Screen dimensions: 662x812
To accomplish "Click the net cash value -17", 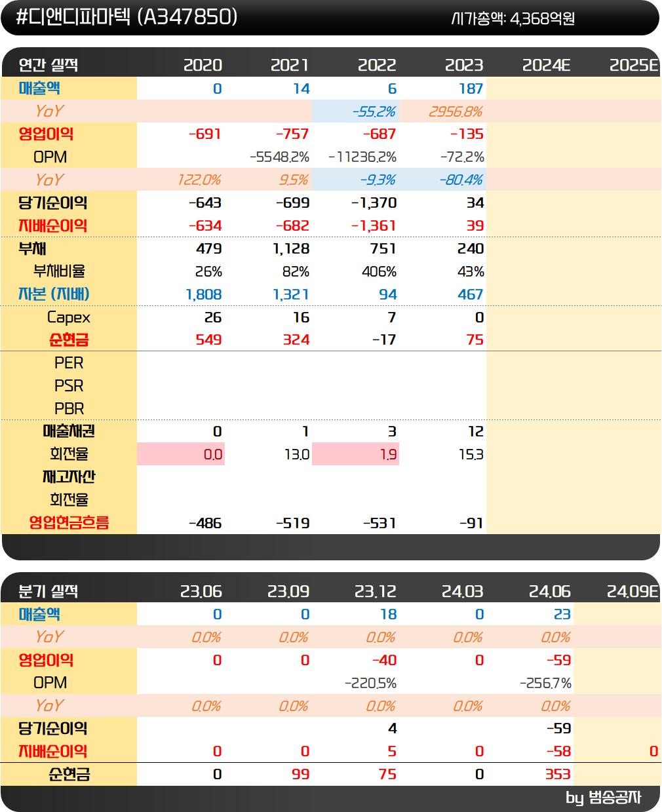I will tap(384, 340).
